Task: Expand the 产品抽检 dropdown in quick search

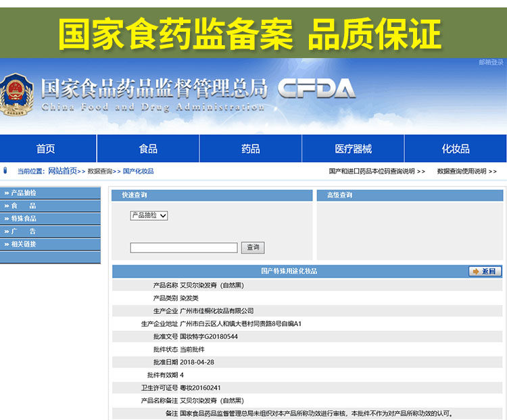Action: click(149, 215)
